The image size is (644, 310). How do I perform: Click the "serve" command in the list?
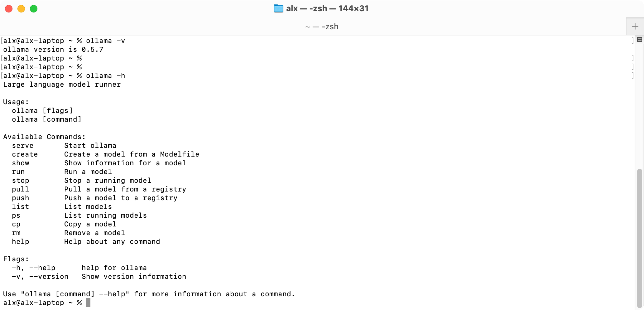point(23,146)
